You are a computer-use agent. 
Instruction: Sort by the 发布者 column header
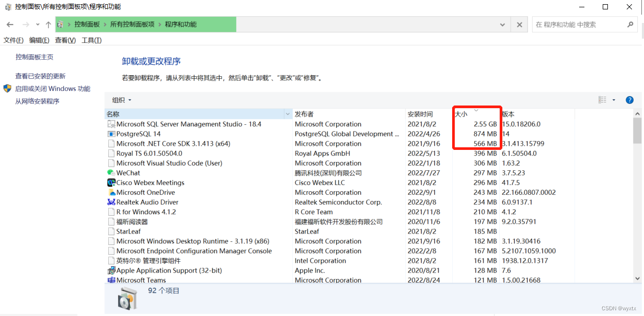[x=349, y=114]
